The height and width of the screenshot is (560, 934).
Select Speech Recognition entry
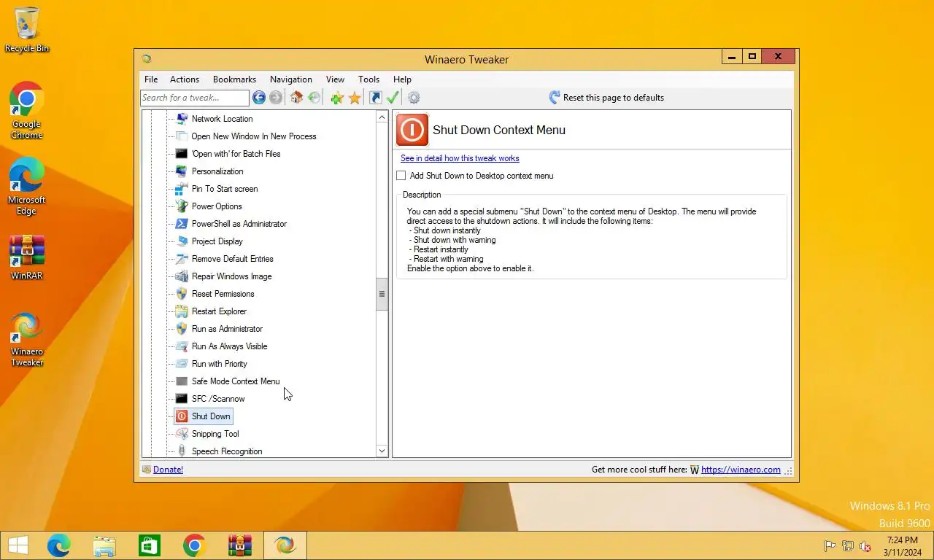coord(227,451)
